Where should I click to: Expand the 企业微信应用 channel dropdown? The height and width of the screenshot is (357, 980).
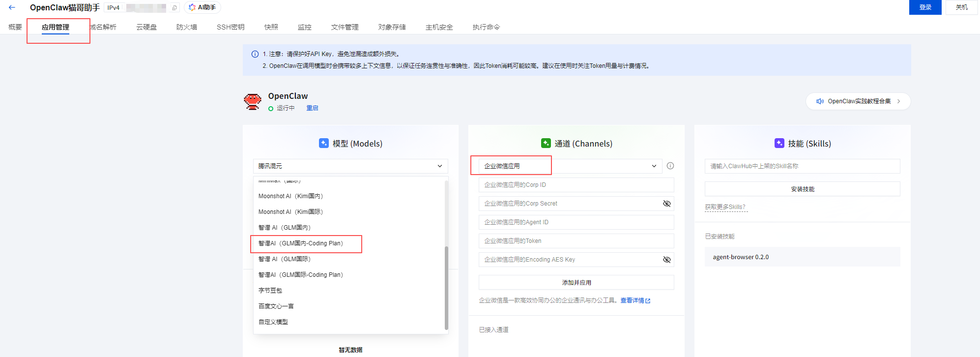pos(654,166)
